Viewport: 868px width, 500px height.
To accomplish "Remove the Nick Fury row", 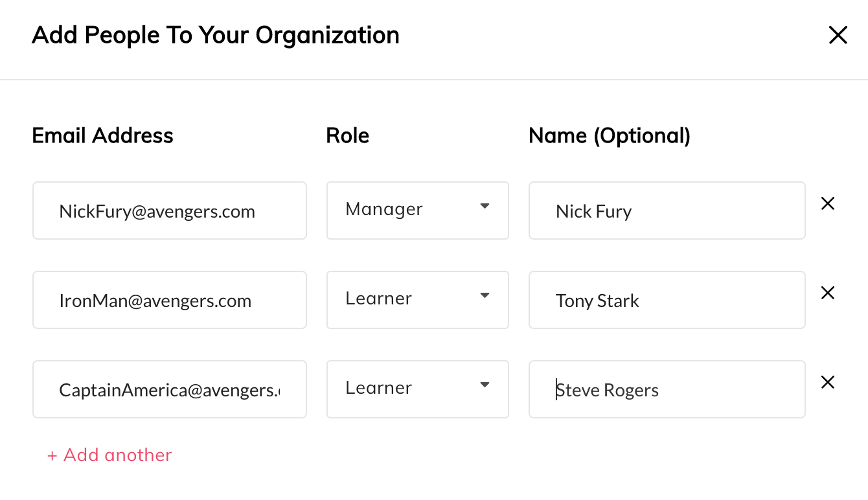I will coord(827,204).
